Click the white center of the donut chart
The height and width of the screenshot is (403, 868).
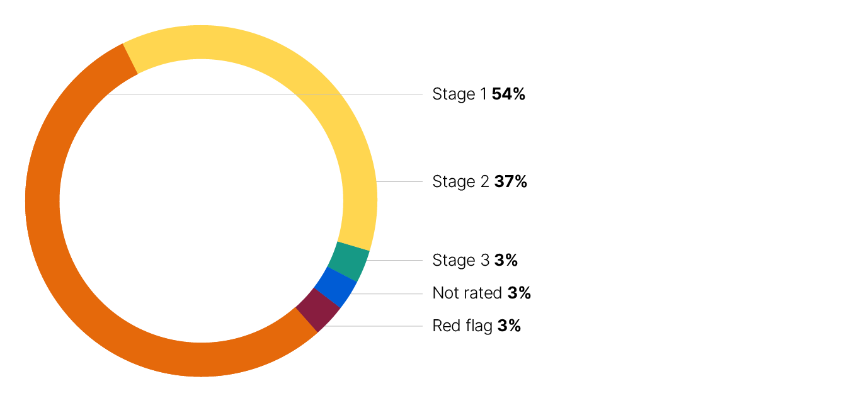(201, 201)
